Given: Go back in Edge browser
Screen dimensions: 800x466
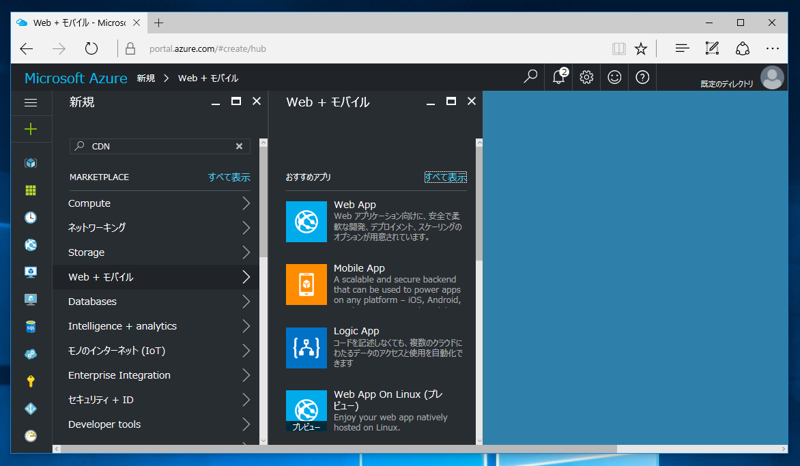Looking at the screenshot, I should 27,48.
